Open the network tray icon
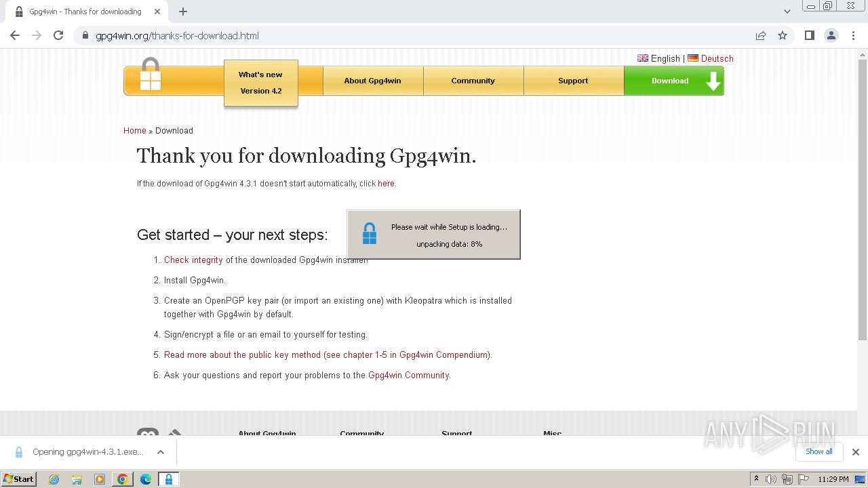868x488 pixels. coord(787,479)
